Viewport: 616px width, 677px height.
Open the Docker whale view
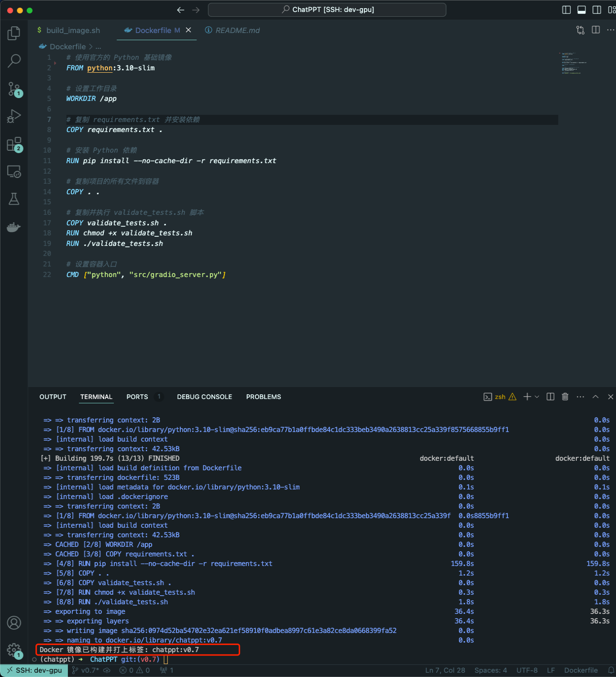14,227
